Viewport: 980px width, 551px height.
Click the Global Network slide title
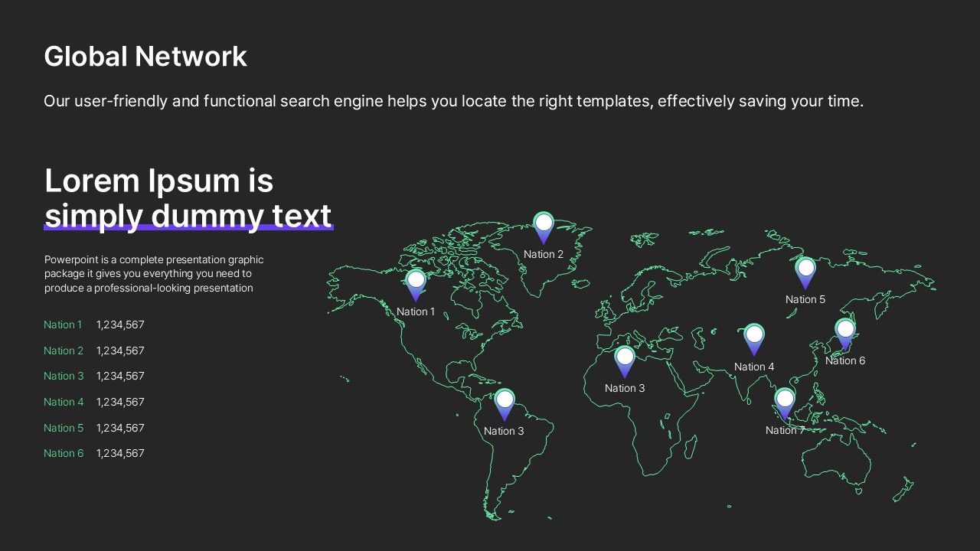[x=145, y=57]
